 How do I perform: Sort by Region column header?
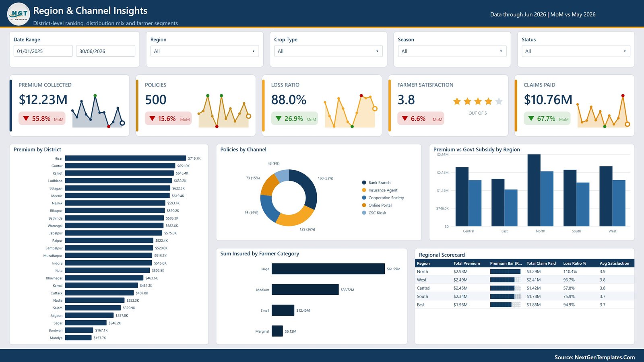(x=423, y=263)
